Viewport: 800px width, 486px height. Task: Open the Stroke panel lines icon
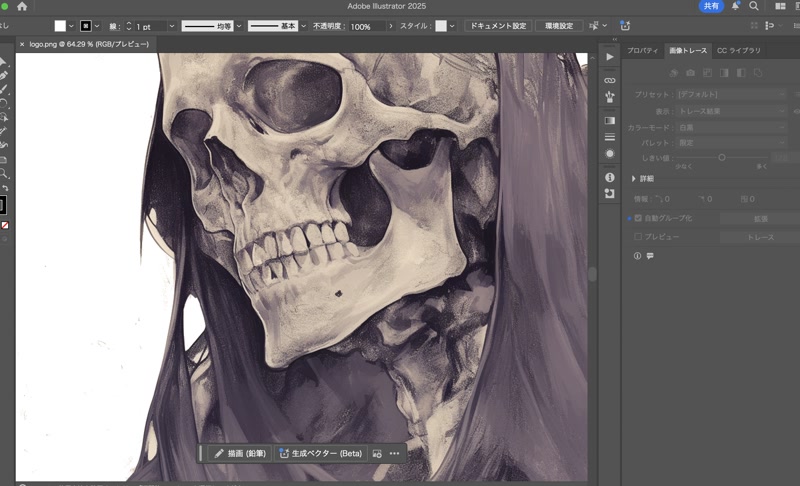coord(610,137)
